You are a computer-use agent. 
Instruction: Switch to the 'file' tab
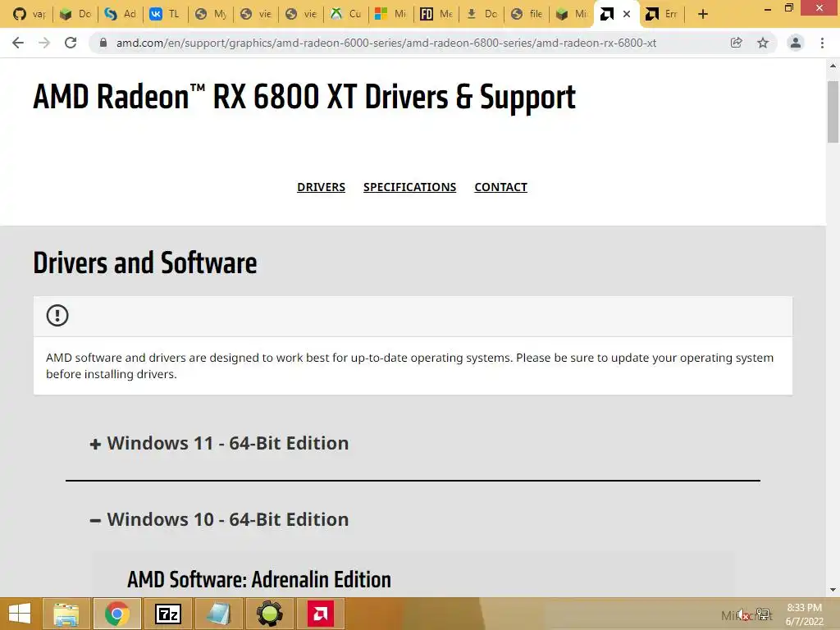point(526,15)
